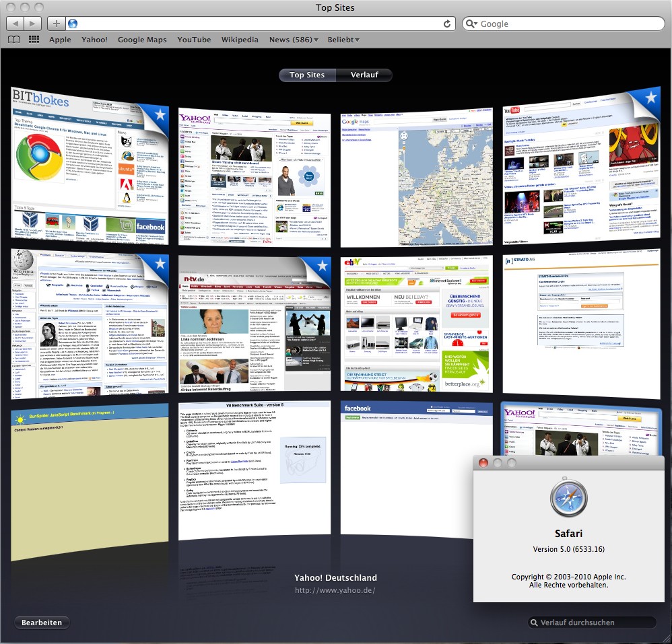The width and height of the screenshot is (672, 644).
Task: Open the Wikipedia bookmark
Action: click(240, 40)
